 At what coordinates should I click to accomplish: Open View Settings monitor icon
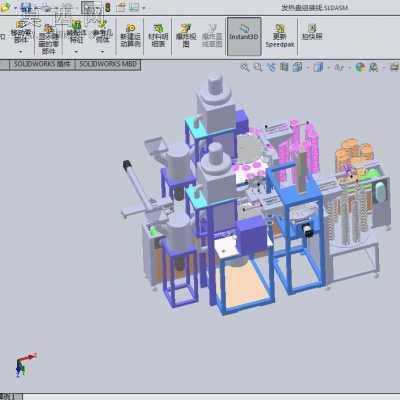click(x=395, y=67)
